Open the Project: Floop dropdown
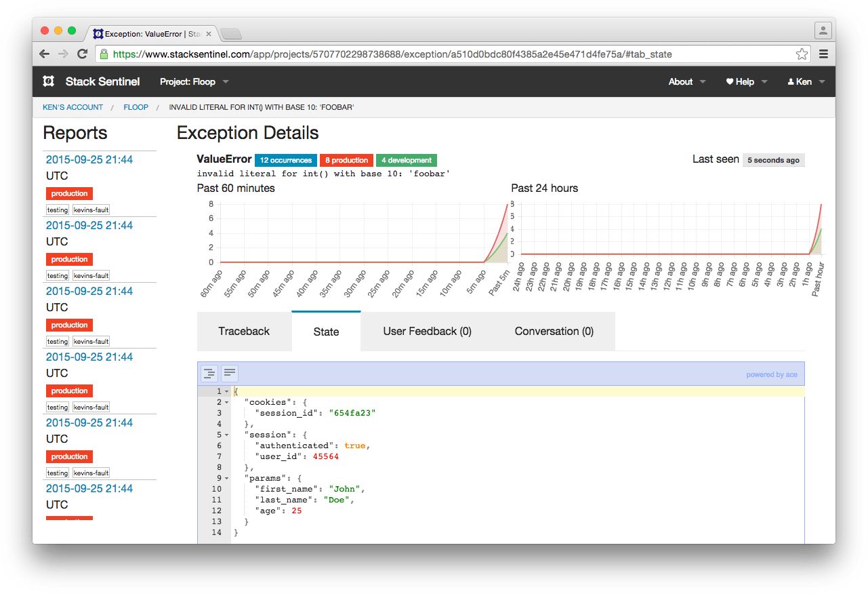 (x=194, y=81)
